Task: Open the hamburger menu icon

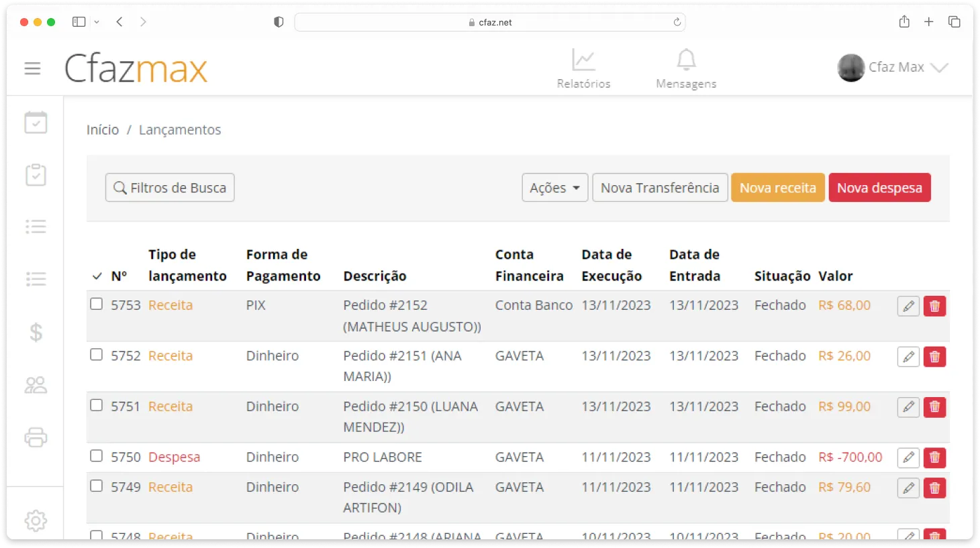Action: tap(32, 68)
